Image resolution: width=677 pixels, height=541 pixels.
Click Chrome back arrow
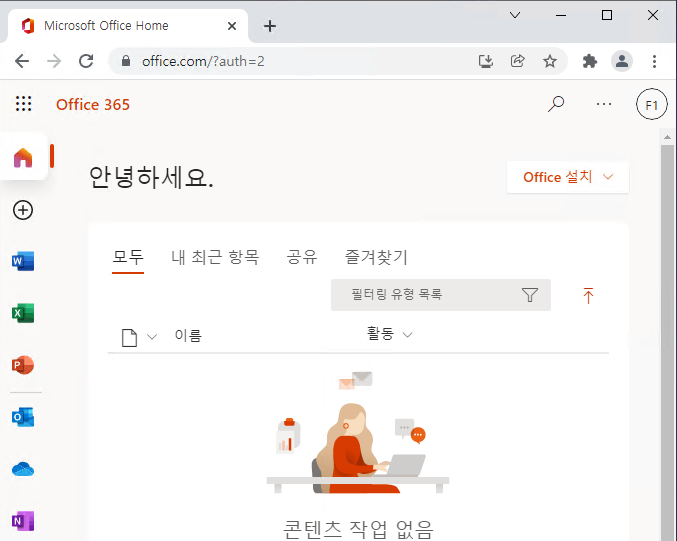(x=22, y=61)
